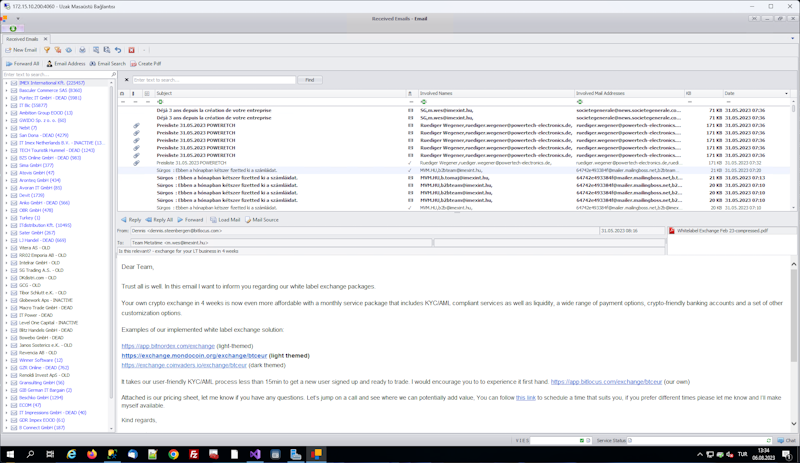The image size is (800, 463).
Task: Open FileZilla from the taskbar
Action: (194, 454)
